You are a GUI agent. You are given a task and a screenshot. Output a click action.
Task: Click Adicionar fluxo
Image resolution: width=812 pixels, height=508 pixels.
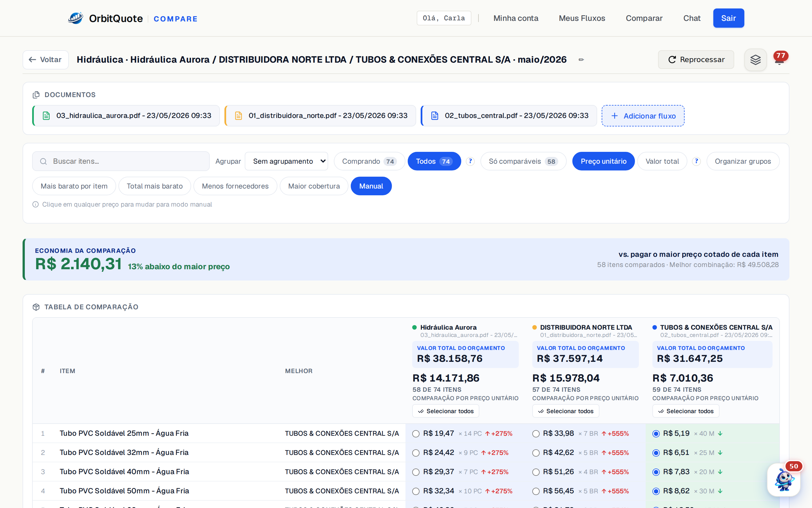tap(643, 116)
